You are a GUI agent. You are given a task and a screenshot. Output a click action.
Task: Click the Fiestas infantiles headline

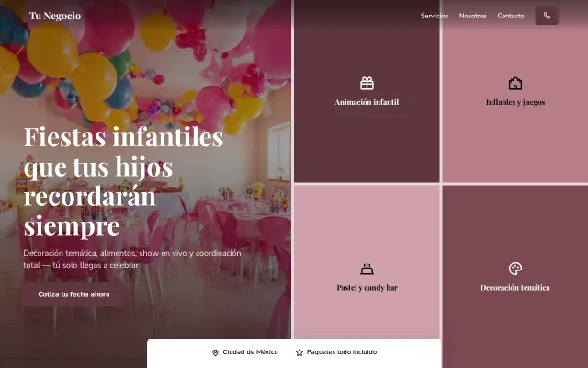(124, 181)
